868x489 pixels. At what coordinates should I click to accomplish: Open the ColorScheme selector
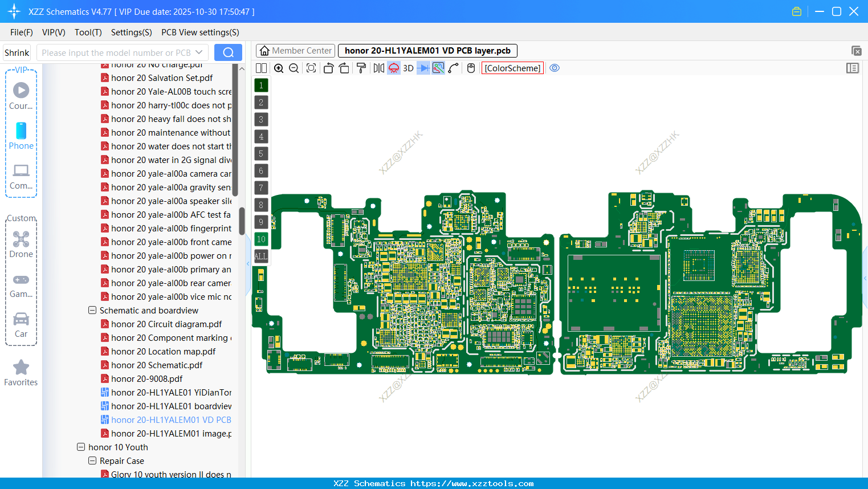[512, 68]
